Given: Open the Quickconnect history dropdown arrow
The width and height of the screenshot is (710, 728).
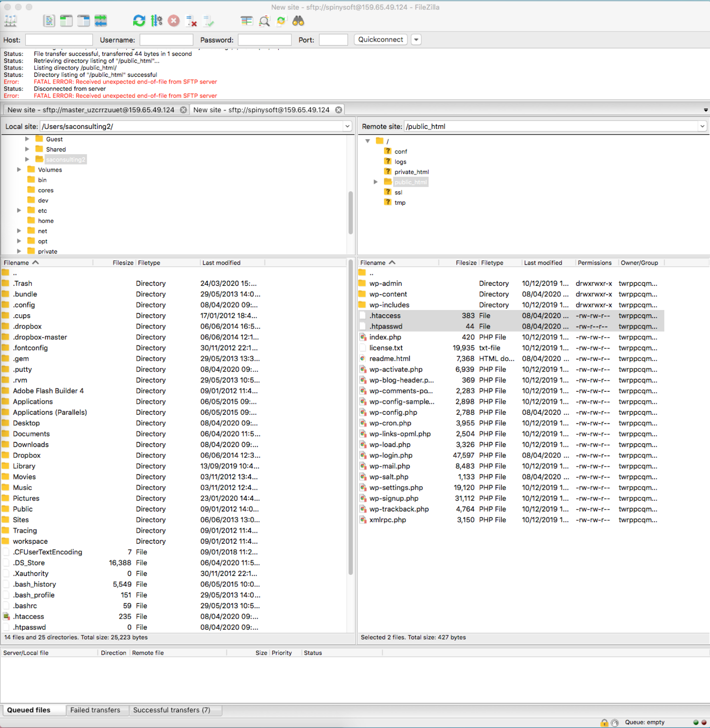Looking at the screenshot, I should [x=416, y=40].
